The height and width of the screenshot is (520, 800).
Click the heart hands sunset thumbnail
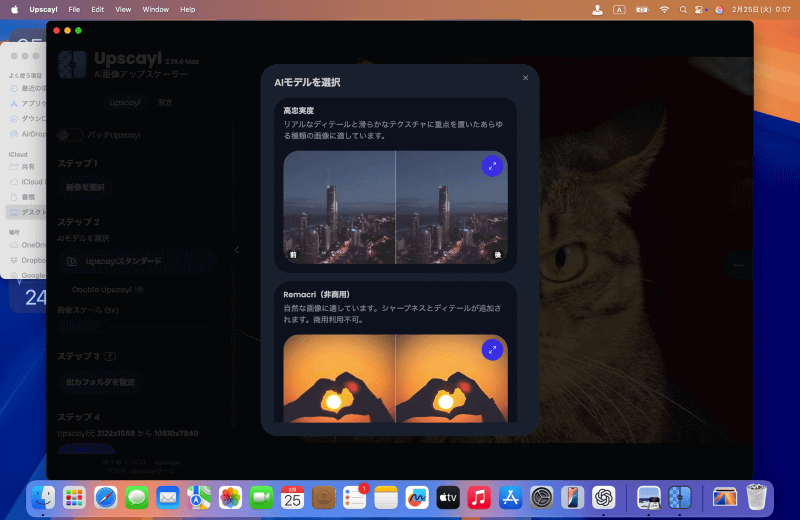395,378
